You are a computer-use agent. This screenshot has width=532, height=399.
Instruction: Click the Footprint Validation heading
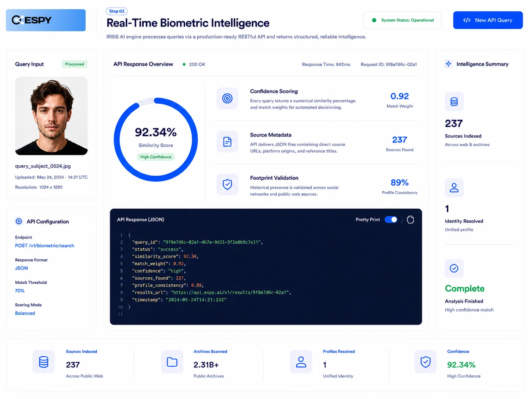[274, 178]
